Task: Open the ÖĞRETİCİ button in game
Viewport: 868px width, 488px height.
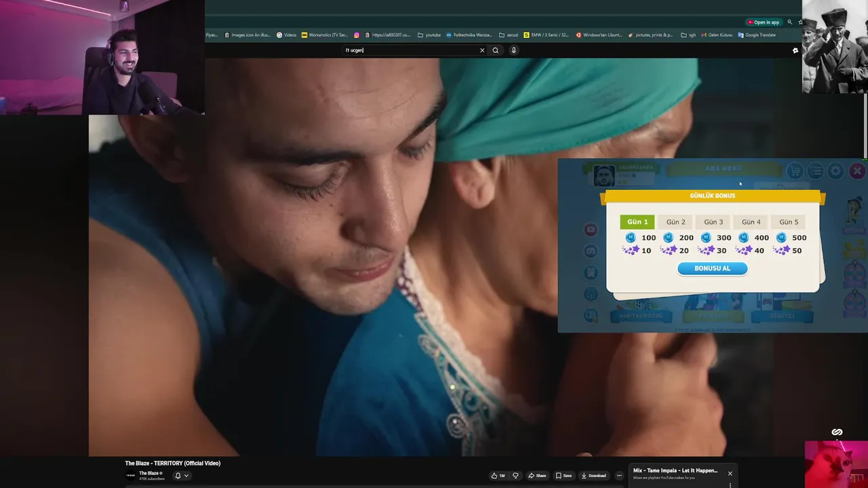Action: point(782,317)
